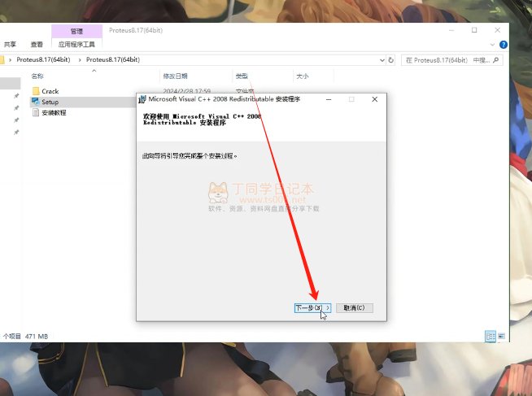The width and height of the screenshot is (532, 396).
Task: Sort files by 大小 column
Action: point(303,76)
